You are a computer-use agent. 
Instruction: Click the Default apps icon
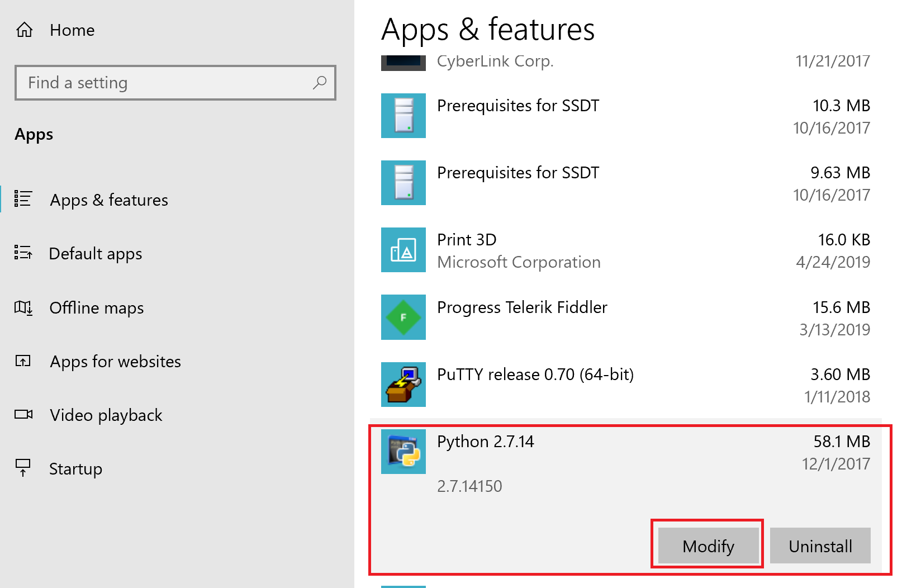tap(23, 253)
